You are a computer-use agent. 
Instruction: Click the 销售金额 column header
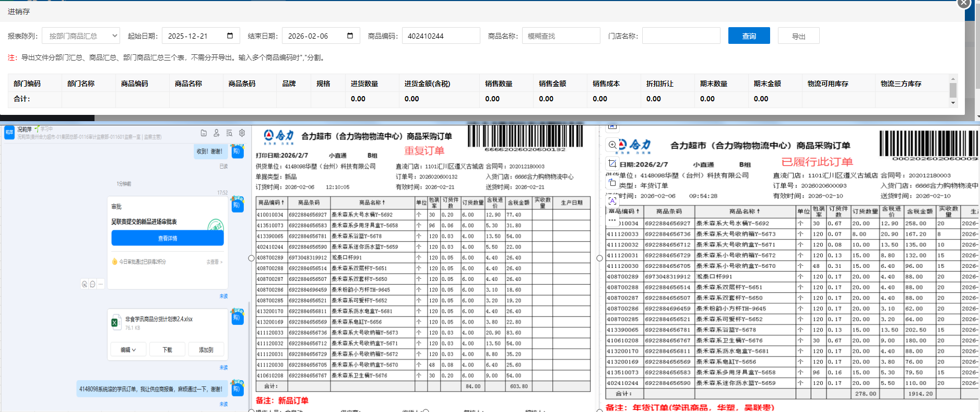coord(552,84)
